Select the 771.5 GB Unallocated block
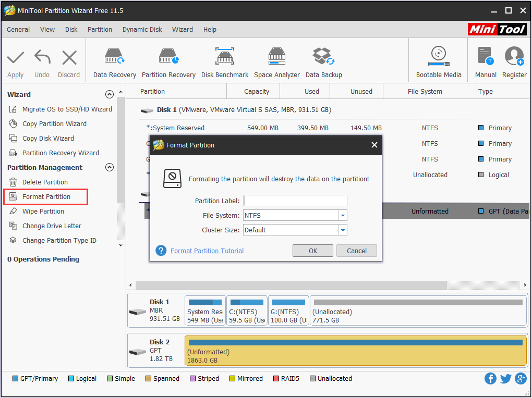Image resolution: width=532 pixels, height=398 pixels. tap(418, 310)
